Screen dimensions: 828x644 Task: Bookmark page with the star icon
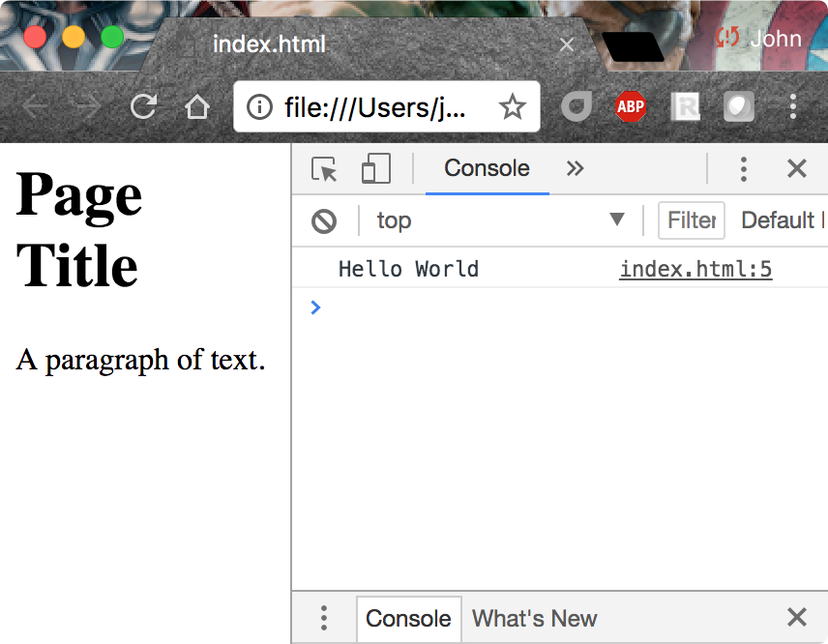click(512, 106)
